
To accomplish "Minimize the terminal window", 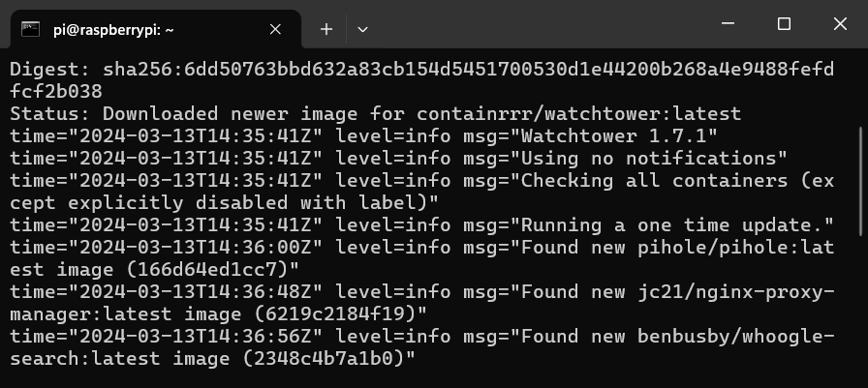I will coord(728,23).
